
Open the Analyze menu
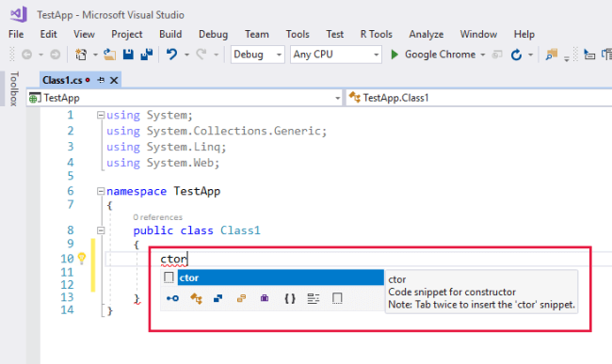pos(427,34)
